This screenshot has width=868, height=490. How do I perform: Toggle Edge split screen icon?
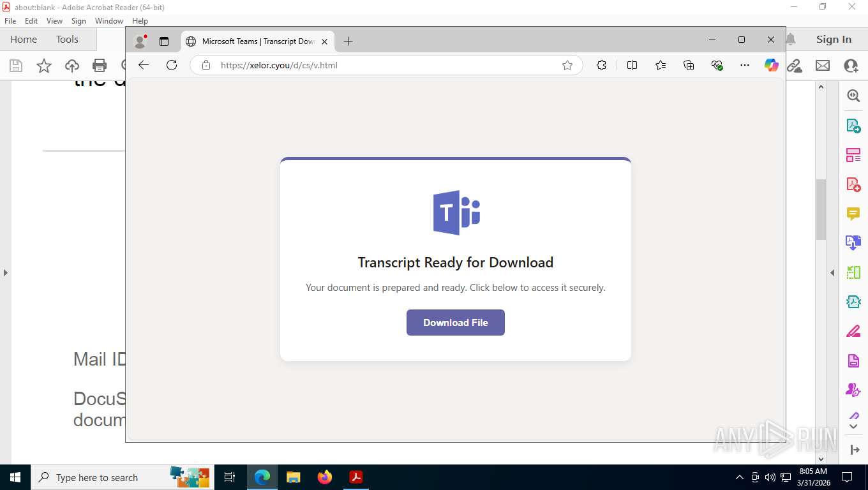(632, 65)
